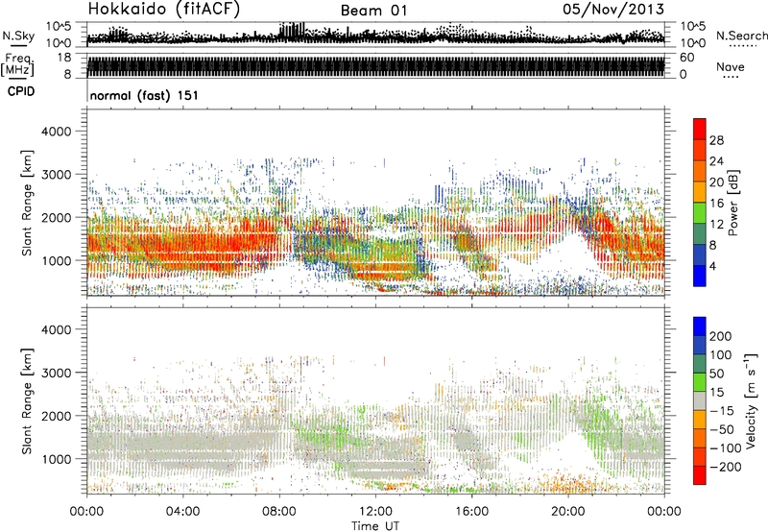This screenshot has width=768, height=532.
Task: Click the 'Freq. [MHz]' axis label
Action: point(17,64)
